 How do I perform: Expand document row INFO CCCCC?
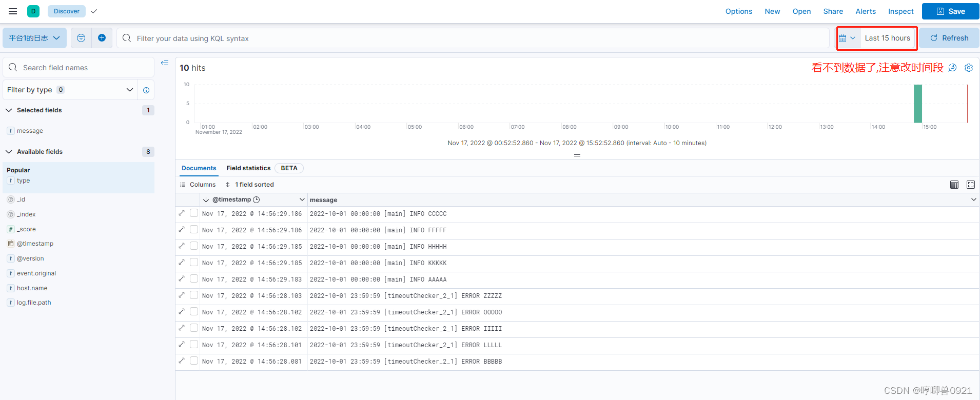pyautogui.click(x=182, y=213)
